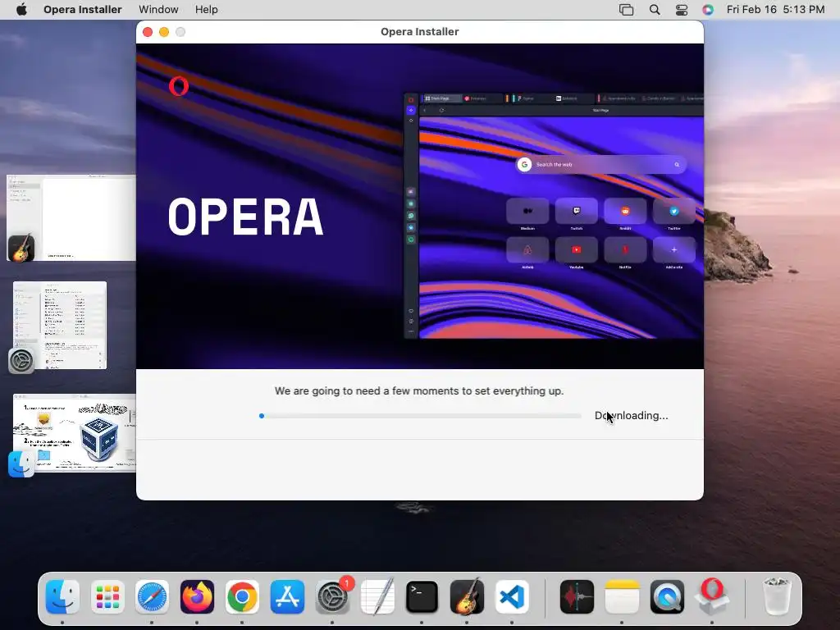Click the Siri icon in the menu bar
The image size is (840, 630).
(708, 10)
